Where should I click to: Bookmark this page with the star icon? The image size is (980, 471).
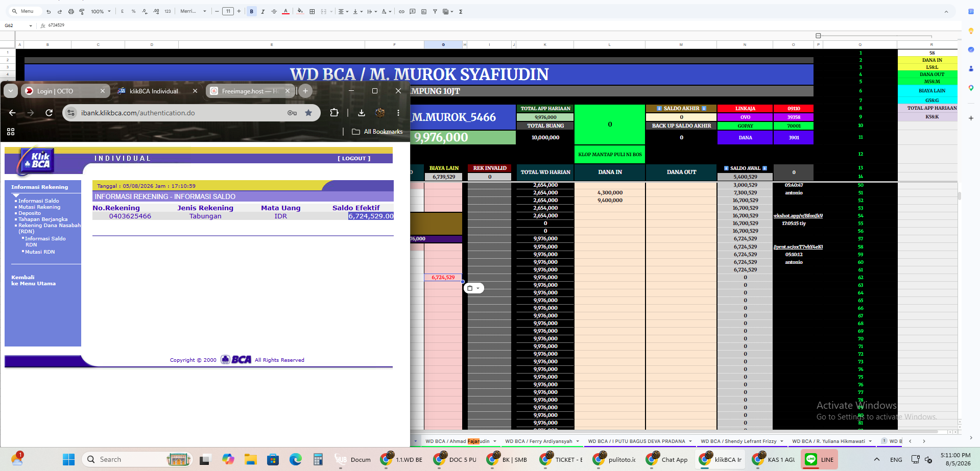coord(308,113)
